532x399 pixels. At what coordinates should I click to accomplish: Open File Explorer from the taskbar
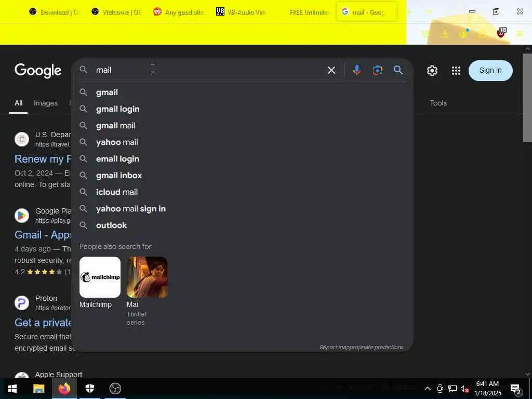coord(38,389)
